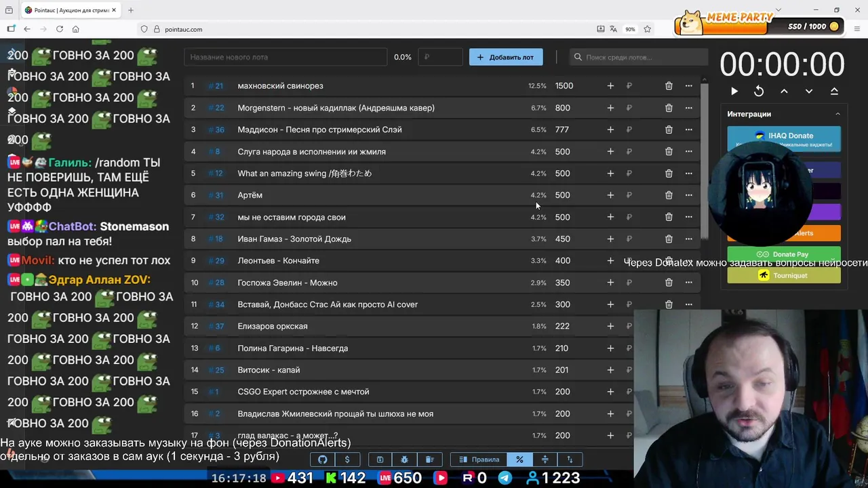Delete the 'махновский свинорез' lot
Viewport: 868px width, 488px height.
[669, 86]
